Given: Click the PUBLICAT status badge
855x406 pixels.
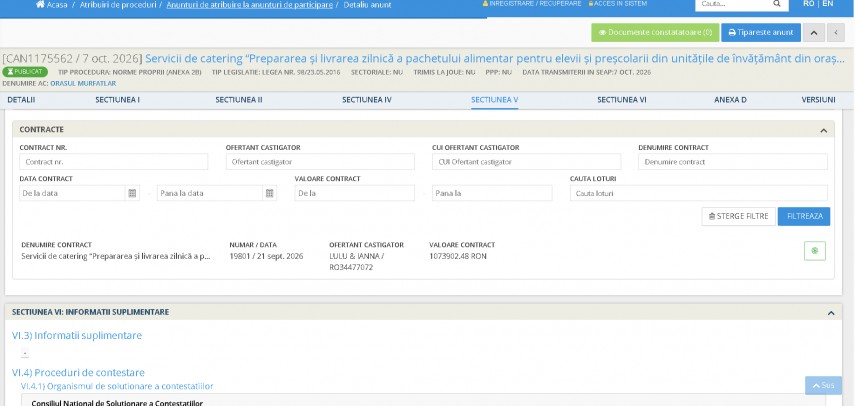Looking at the screenshot, I should 25,72.
